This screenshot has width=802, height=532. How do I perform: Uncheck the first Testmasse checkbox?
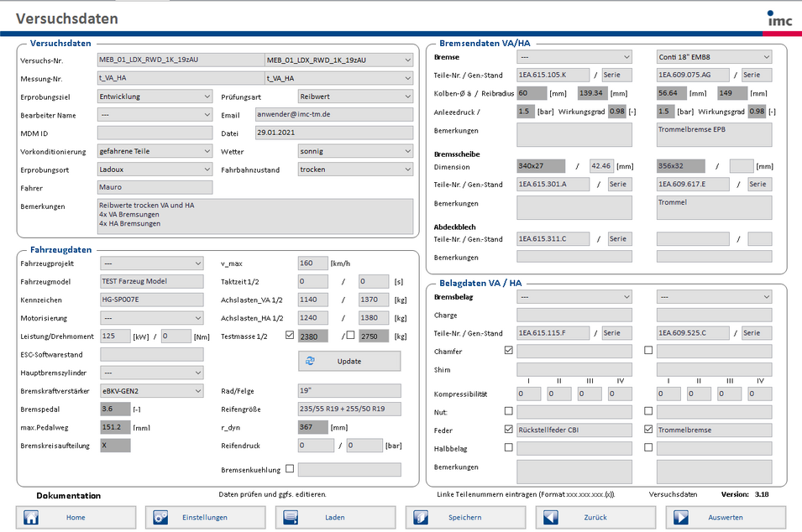(290, 336)
